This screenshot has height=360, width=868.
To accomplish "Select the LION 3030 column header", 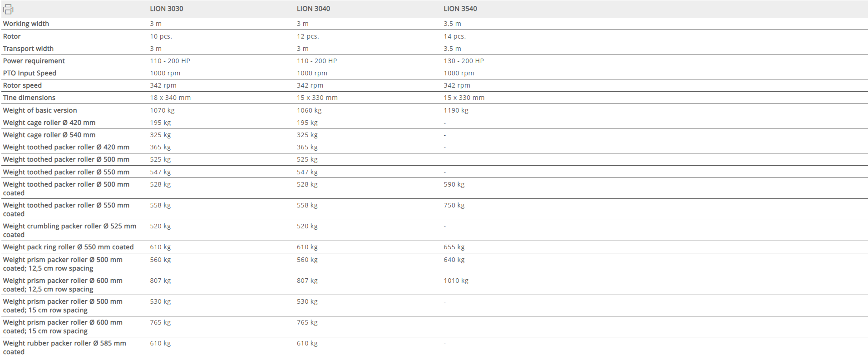I will pyautogui.click(x=167, y=9).
